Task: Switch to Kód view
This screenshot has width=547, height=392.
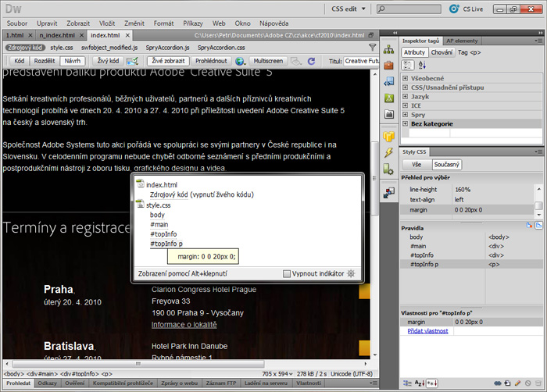Action: coord(20,61)
